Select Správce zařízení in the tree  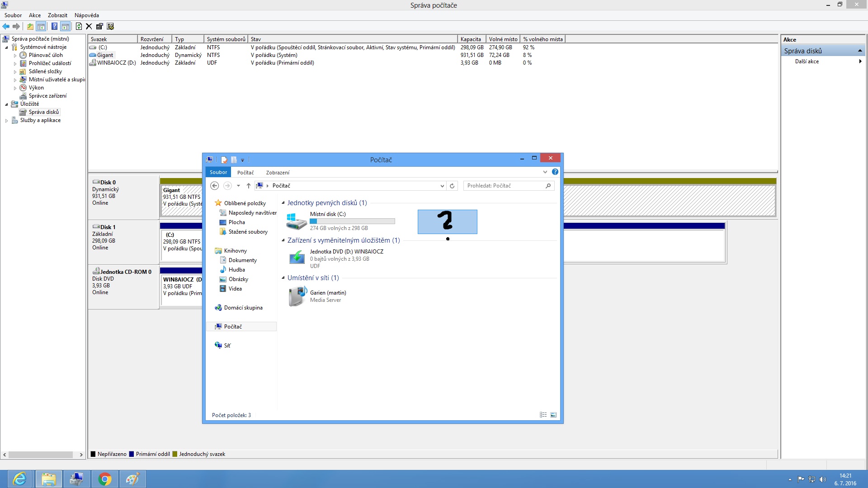pyautogui.click(x=47, y=96)
